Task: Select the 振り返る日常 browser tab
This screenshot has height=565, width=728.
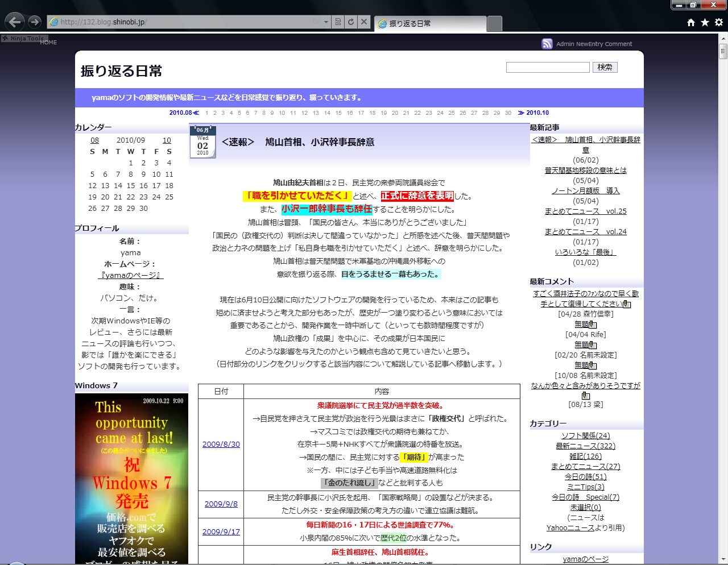Action: (x=430, y=23)
